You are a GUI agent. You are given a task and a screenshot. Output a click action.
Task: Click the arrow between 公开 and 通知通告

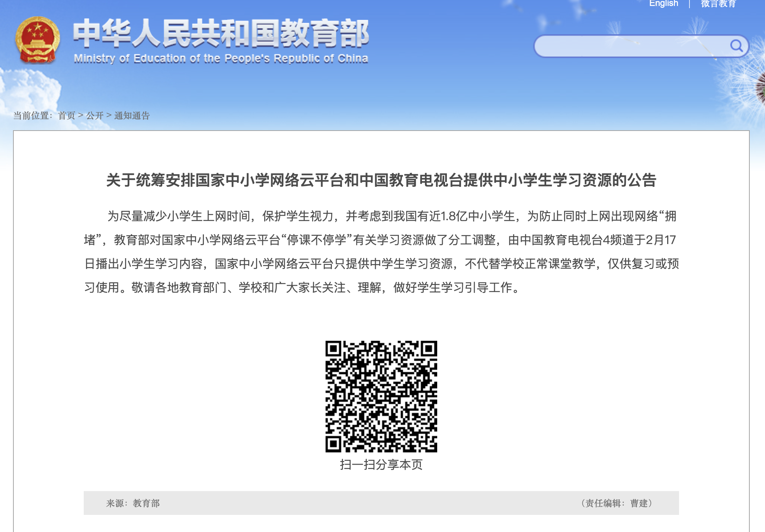pyautogui.click(x=109, y=116)
